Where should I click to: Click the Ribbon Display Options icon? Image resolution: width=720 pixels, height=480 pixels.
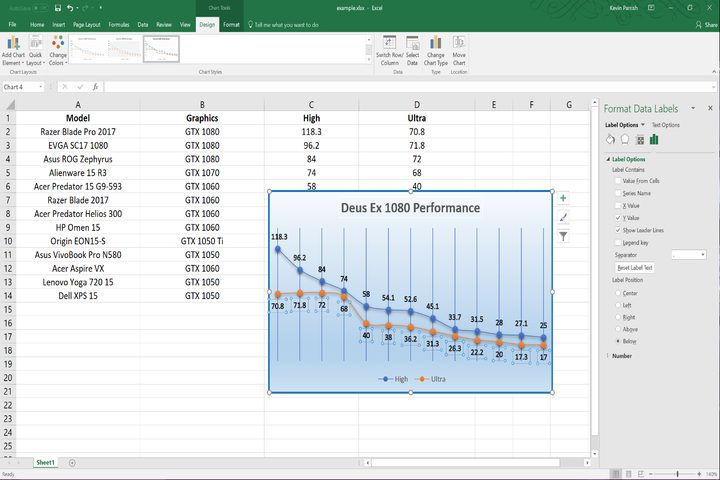(651, 8)
